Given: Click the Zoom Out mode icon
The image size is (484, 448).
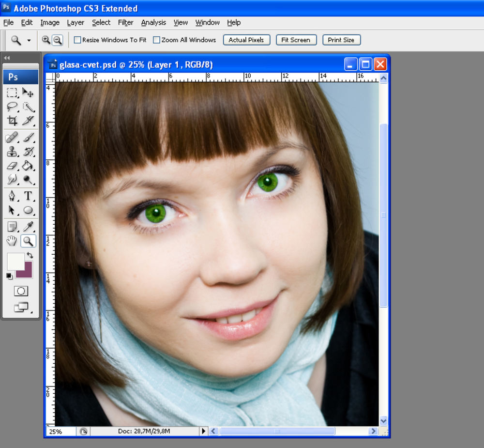Looking at the screenshot, I should [58, 40].
